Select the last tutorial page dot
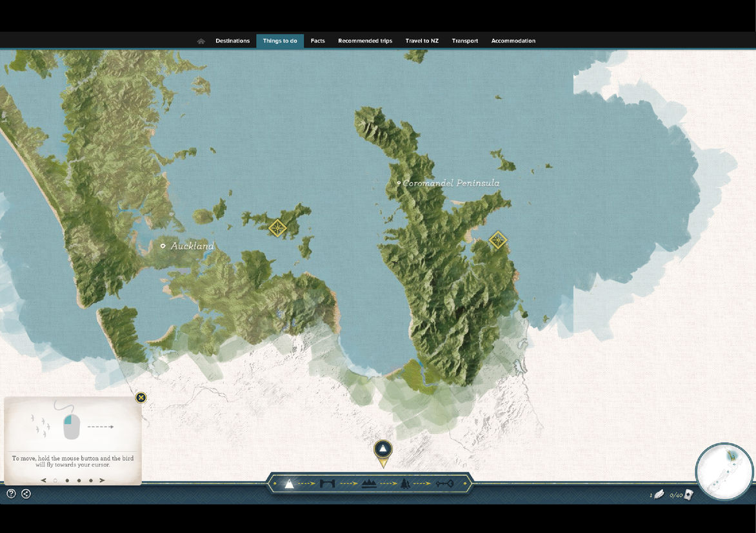This screenshot has width=756, height=533. click(91, 480)
